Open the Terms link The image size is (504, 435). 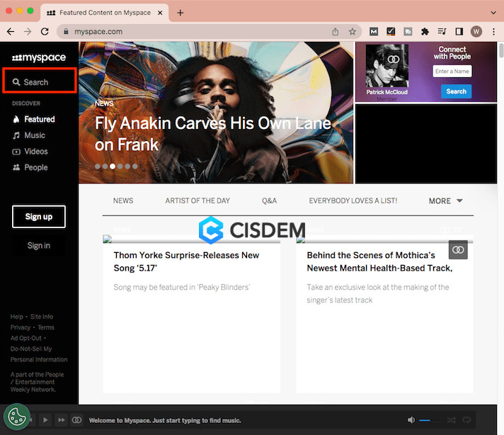(46, 327)
